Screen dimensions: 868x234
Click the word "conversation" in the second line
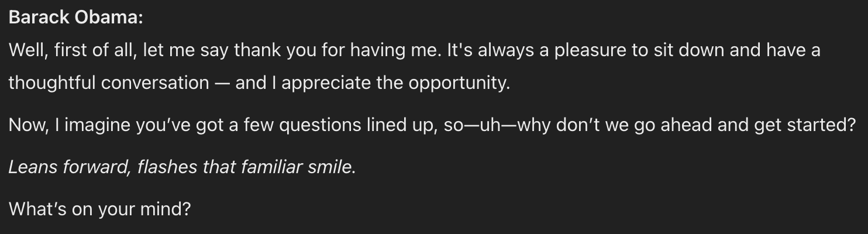click(x=154, y=82)
